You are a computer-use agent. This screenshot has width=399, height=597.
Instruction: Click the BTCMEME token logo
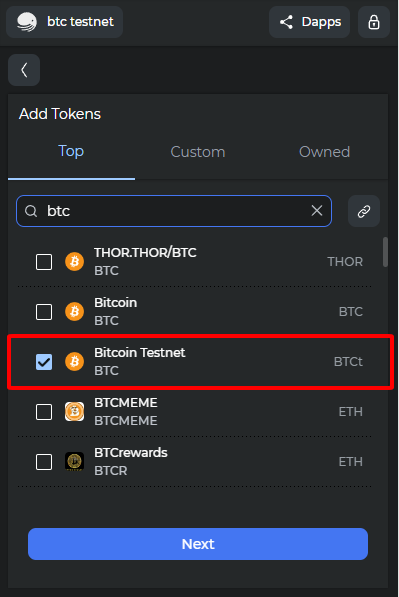click(x=75, y=412)
